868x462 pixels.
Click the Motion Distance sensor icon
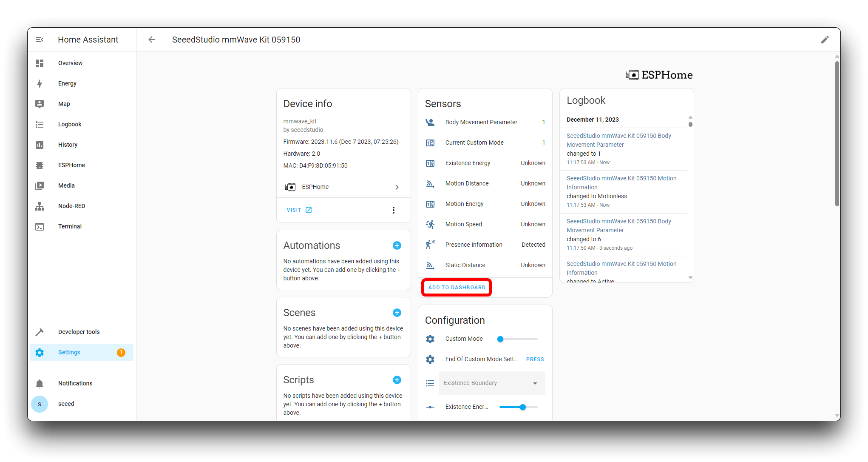(x=431, y=183)
